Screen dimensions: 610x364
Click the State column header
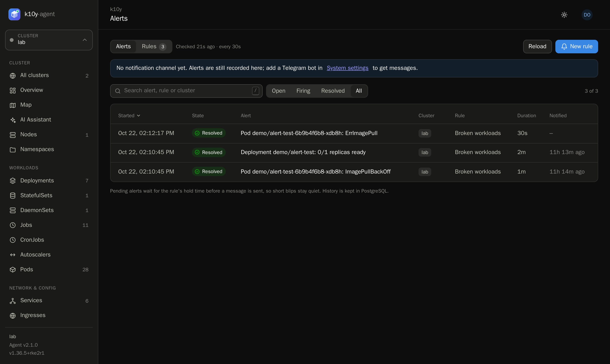tap(198, 116)
